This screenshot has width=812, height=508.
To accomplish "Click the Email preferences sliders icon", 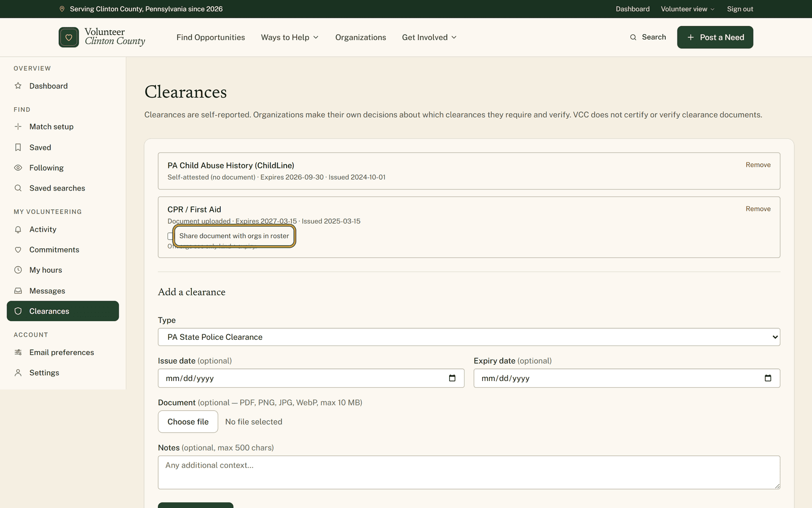I will pos(18,353).
